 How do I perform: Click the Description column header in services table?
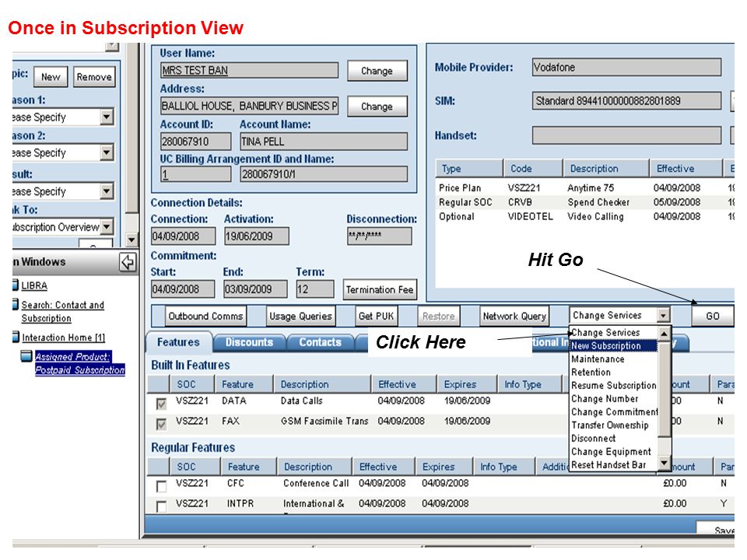605,169
